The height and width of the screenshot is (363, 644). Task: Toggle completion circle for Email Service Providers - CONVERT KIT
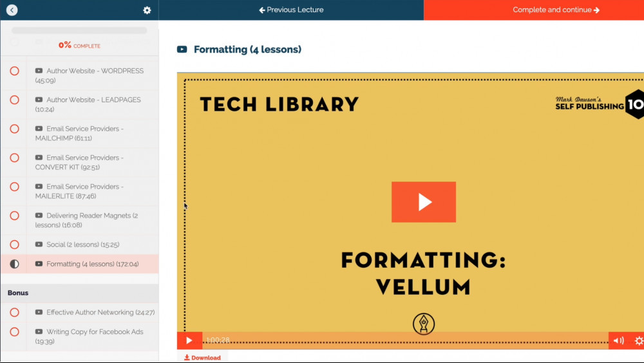point(14,158)
